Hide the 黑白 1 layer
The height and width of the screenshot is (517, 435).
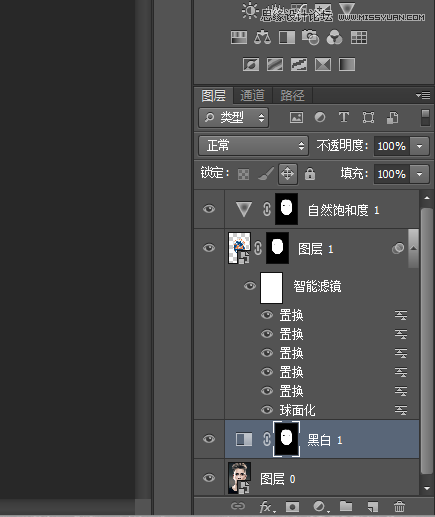(209, 439)
